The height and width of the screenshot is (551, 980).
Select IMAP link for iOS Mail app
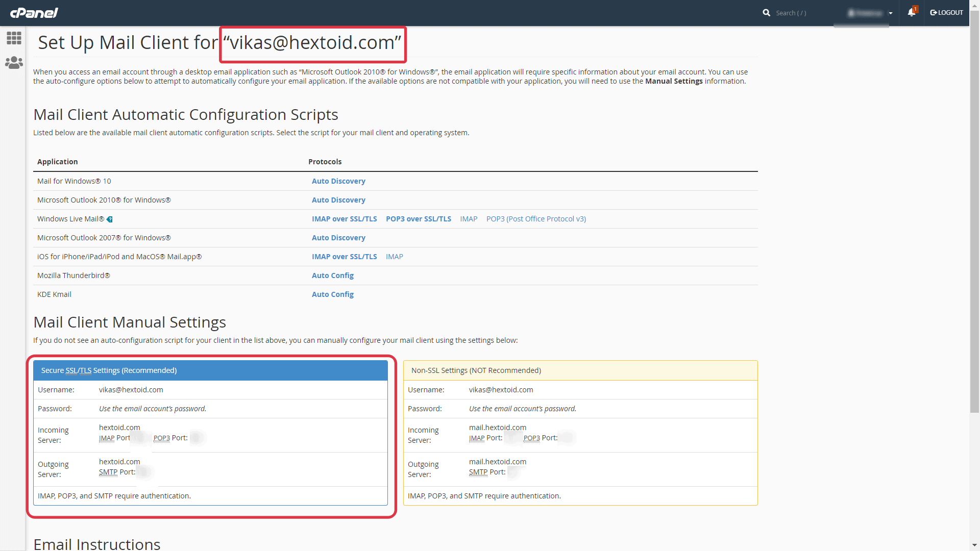394,256
